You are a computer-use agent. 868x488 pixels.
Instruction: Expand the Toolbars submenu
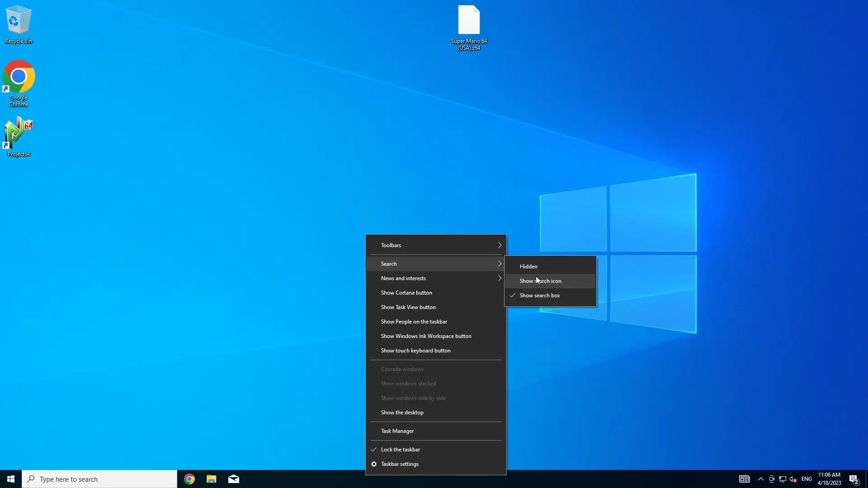click(x=436, y=245)
